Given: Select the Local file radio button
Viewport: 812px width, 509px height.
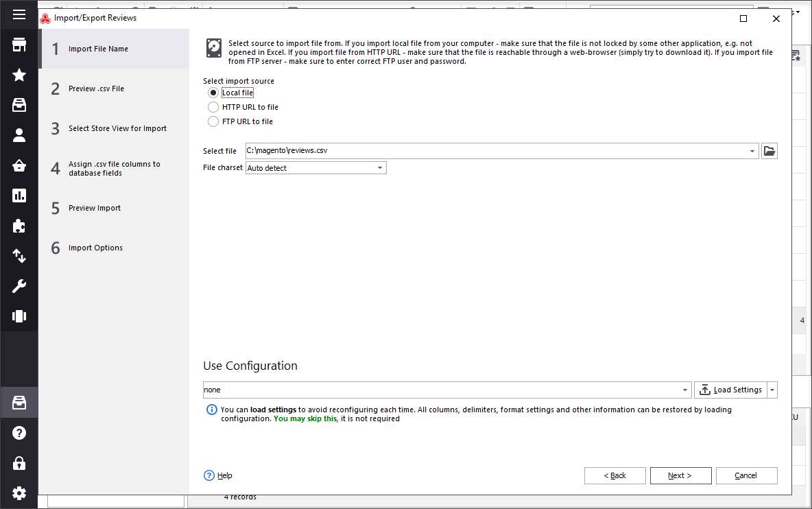Looking at the screenshot, I should 213,93.
